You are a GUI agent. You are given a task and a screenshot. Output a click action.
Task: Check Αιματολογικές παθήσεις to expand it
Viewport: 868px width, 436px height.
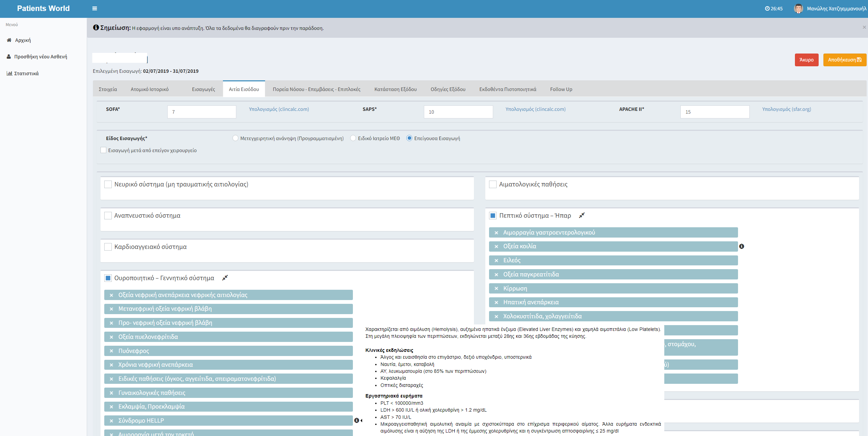pos(493,184)
